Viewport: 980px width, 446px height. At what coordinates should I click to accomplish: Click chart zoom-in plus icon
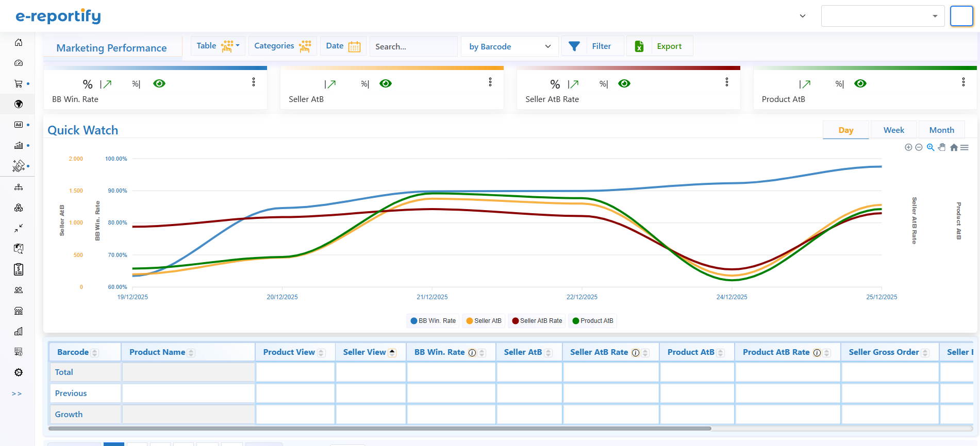pos(908,147)
